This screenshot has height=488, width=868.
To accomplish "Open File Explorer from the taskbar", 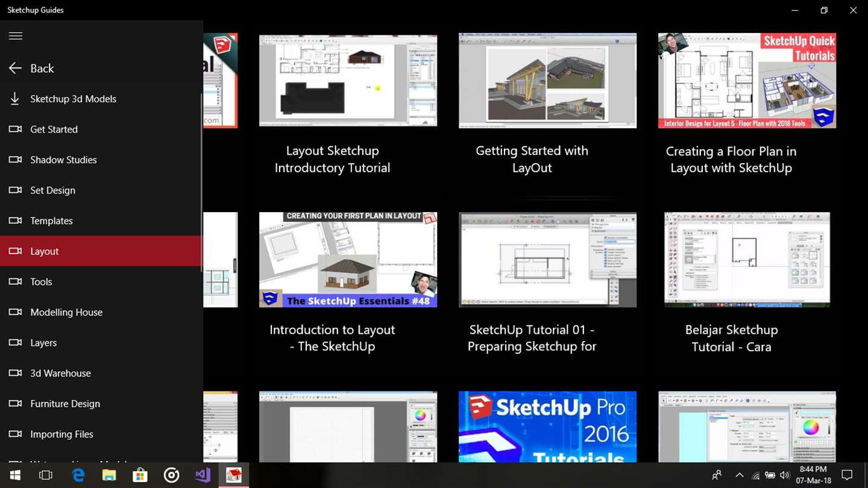I will coord(109,475).
